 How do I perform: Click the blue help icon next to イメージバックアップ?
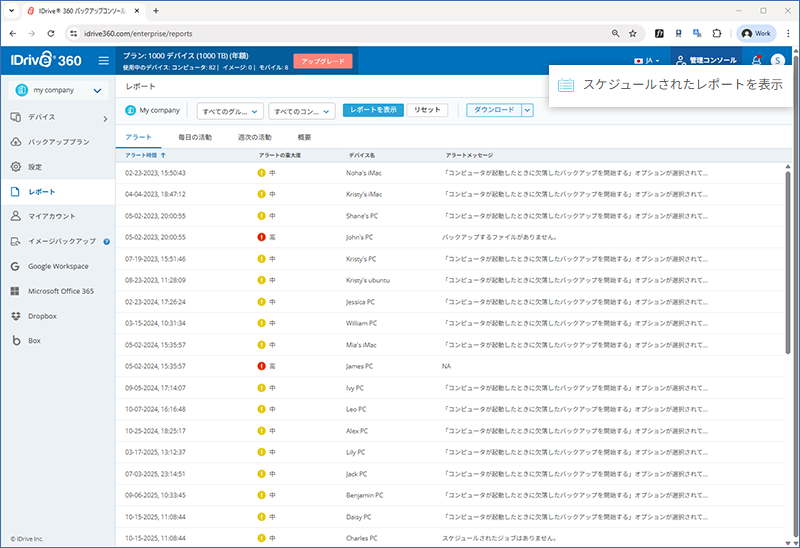(106, 241)
